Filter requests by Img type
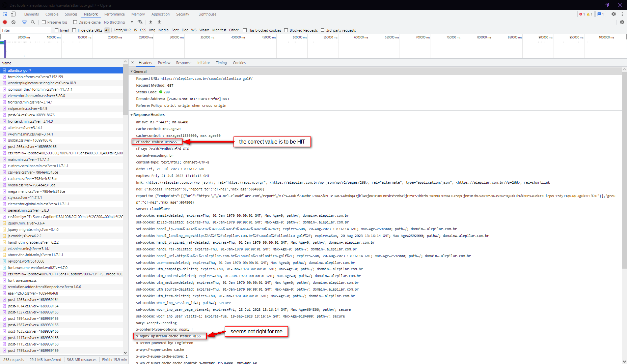This screenshot has height=364, width=627. [x=152, y=30]
